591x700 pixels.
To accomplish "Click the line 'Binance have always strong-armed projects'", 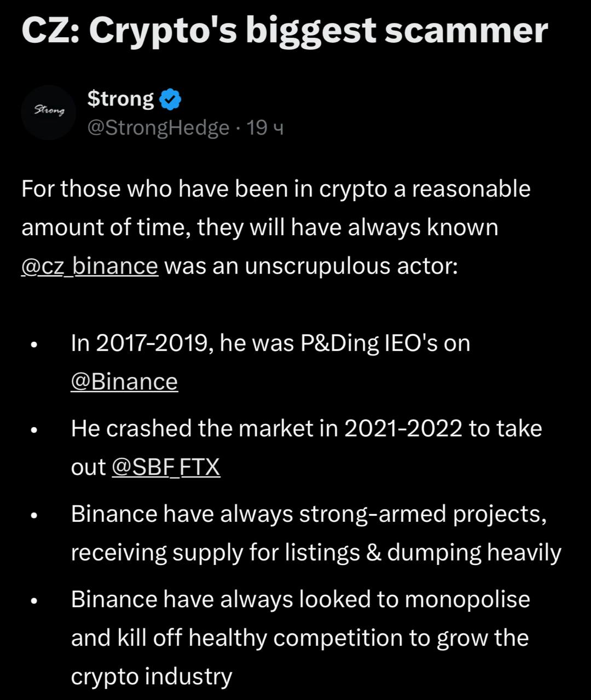I will [309, 514].
